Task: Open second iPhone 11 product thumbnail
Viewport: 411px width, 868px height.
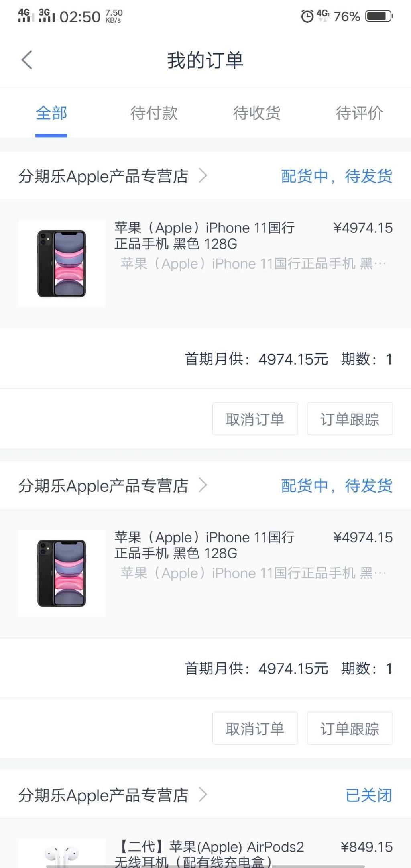Action: [x=62, y=573]
